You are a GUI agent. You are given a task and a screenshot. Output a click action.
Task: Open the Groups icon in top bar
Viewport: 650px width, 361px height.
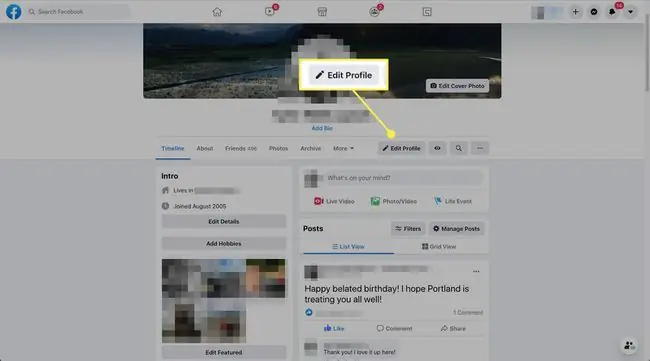point(374,12)
